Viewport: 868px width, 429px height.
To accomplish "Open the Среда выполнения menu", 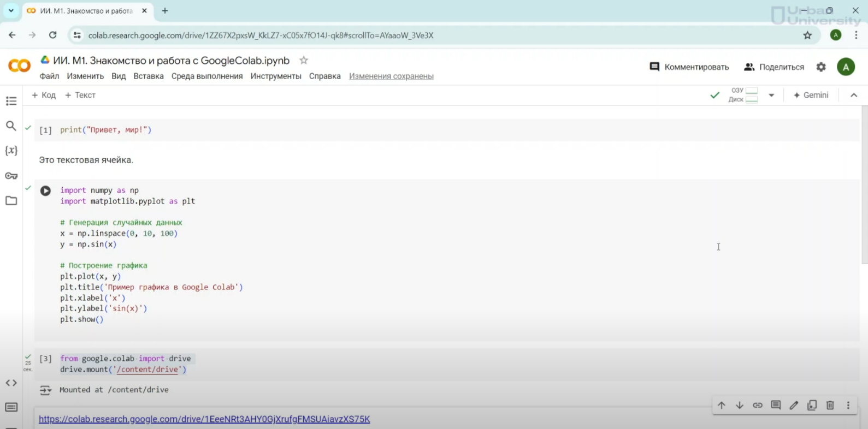I will click(207, 76).
